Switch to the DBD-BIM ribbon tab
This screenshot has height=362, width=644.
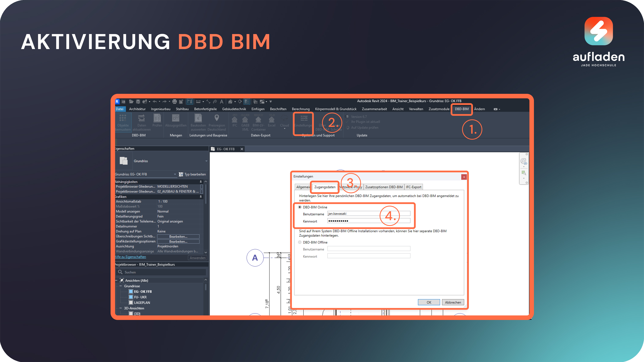(462, 109)
